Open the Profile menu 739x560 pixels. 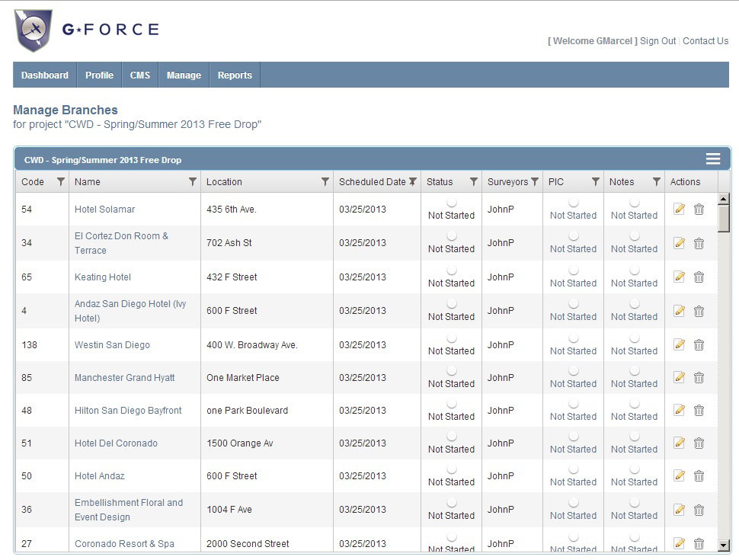point(100,75)
